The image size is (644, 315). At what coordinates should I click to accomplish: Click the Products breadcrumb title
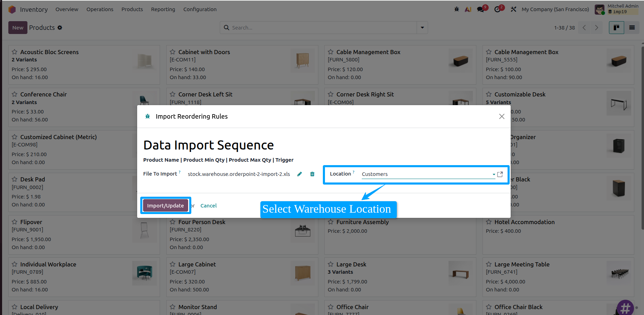tap(42, 28)
